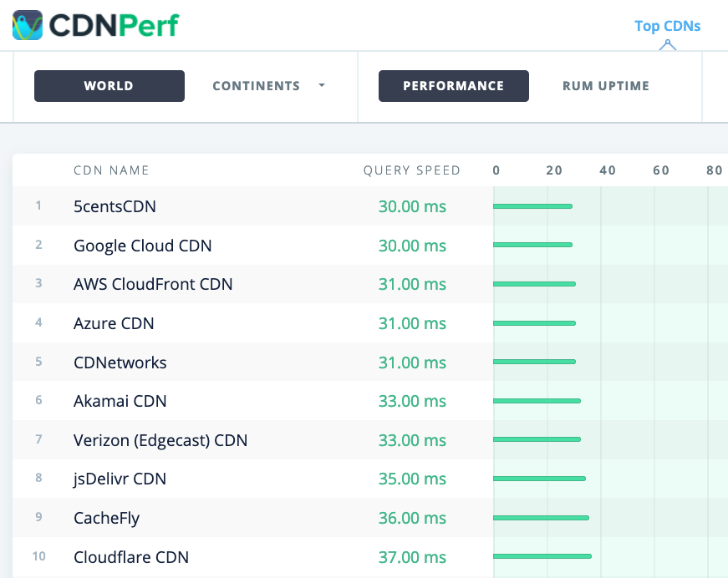The width and height of the screenshot is (728, 578).
Task: Open the Akamai CDN entry
Action: point(120,401)
